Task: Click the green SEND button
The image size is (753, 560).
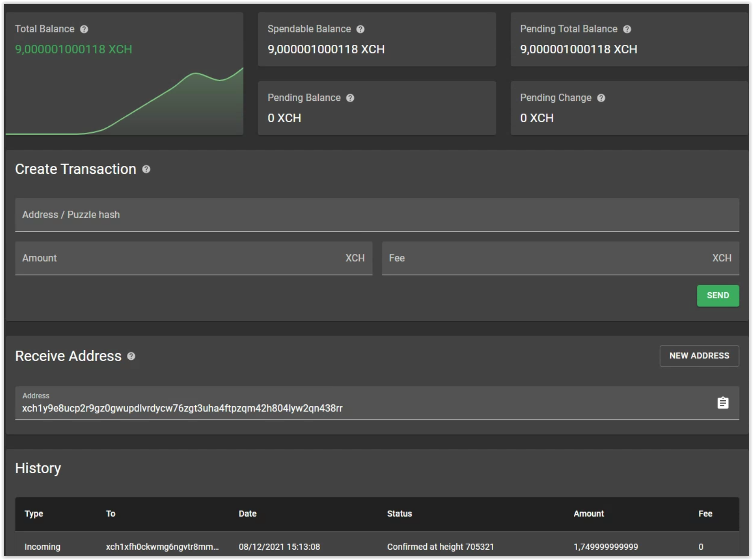Action: 718,296
